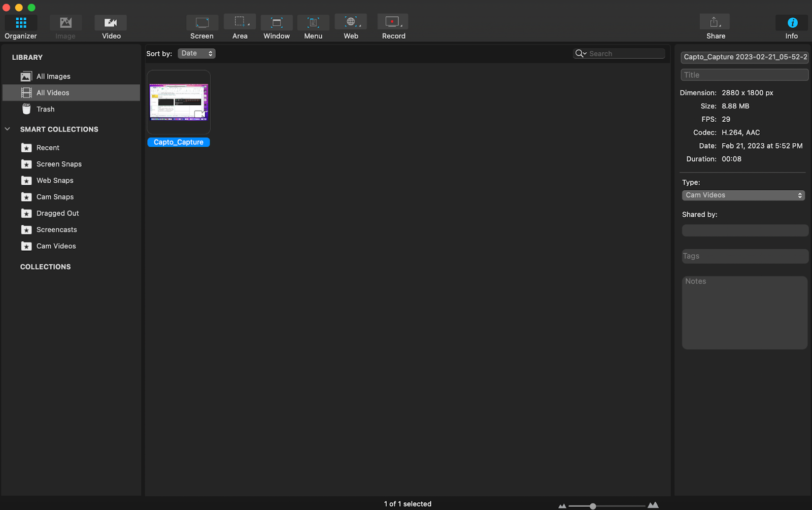The image size is (812, 510).
Task: Select All Images in Library
Action: 53,77
